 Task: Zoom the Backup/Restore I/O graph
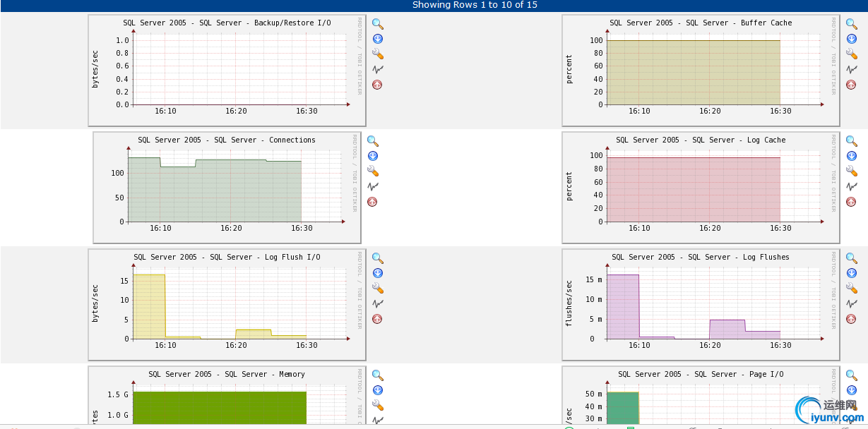pyautogui.click(x=378, y=24)
